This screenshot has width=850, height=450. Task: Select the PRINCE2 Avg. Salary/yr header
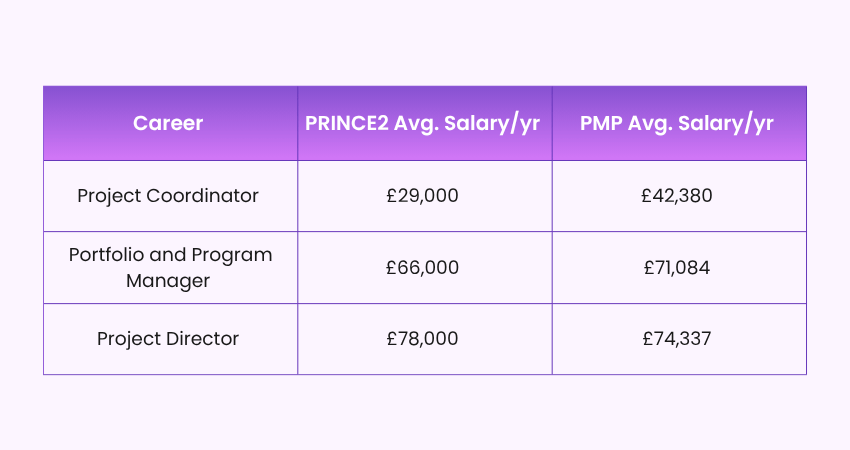point(424,123)
